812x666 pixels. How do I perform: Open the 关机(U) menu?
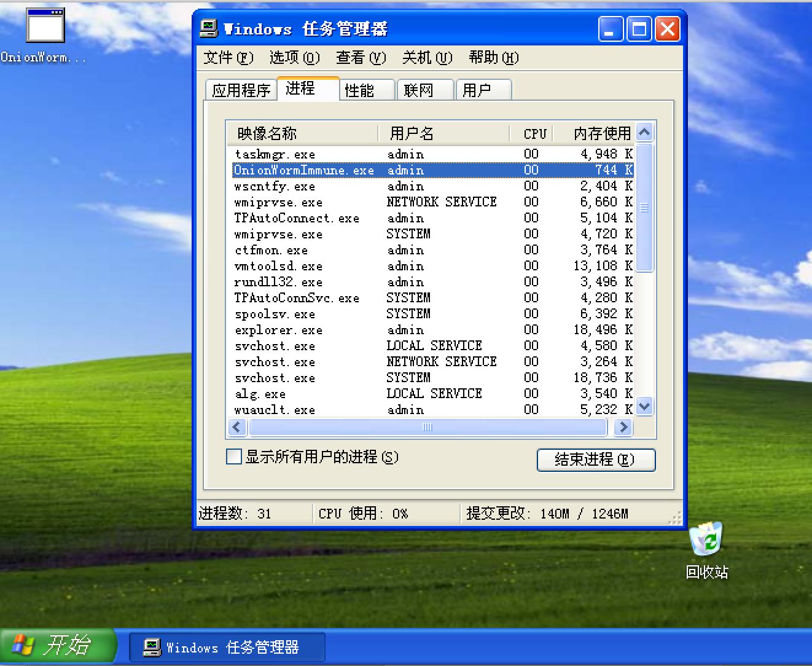pyautogui.click(x=427, y=57)
